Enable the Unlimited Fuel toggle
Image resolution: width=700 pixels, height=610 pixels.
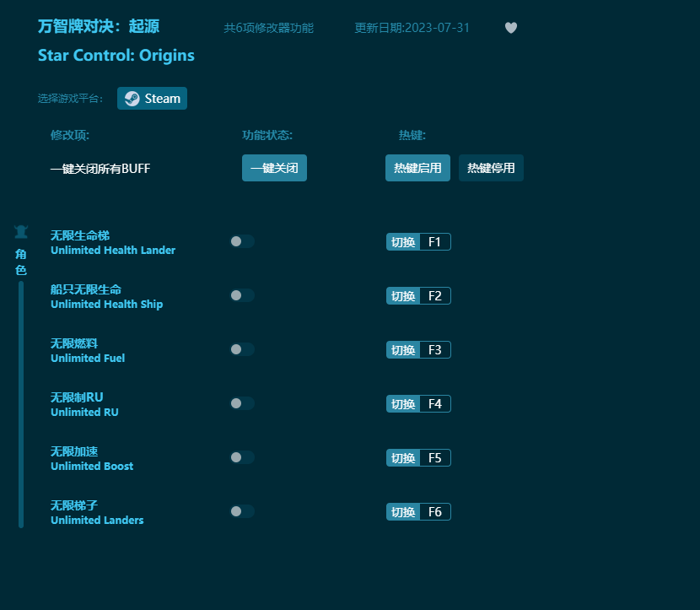coord(242,349)
